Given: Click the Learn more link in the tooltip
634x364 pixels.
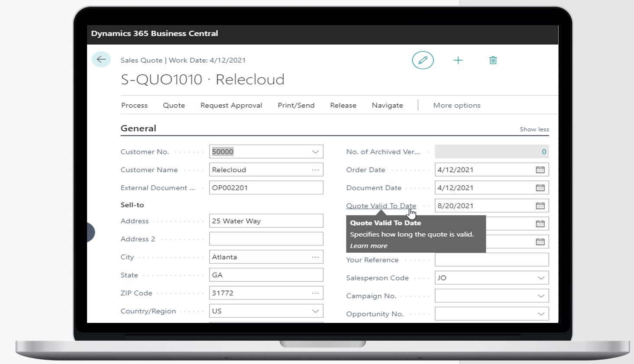Looking at the screenshot, I should tap(369, 246).
